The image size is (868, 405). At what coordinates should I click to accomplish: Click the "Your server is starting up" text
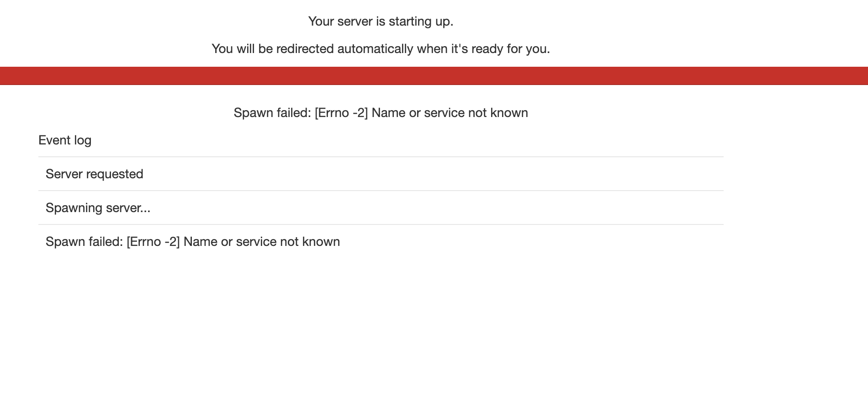pyautogui.click(x=381, y=21)
